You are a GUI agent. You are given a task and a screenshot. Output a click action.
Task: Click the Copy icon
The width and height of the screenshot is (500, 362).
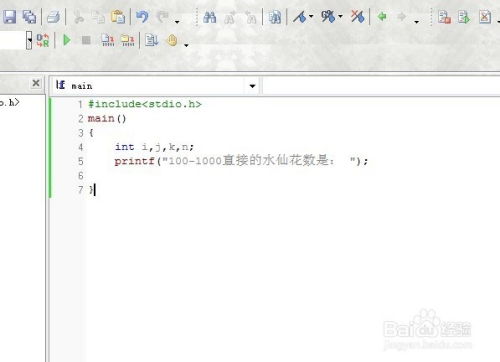[98, 17]
